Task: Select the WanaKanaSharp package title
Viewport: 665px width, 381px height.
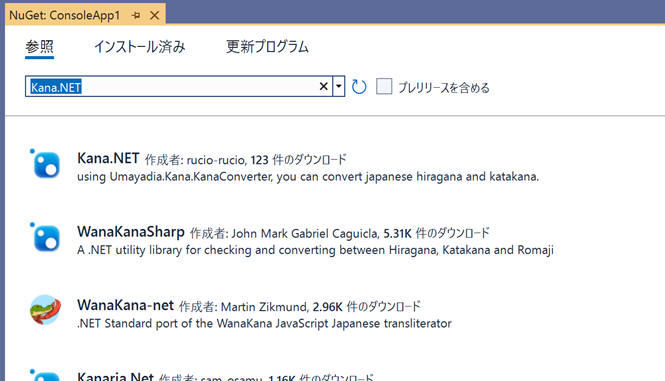Action: pyautogui.click(x=131, y=232)
